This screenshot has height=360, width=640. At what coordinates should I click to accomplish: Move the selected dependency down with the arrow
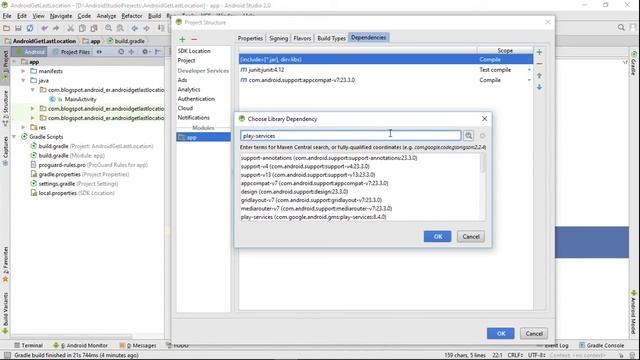(x=539, y=87)
